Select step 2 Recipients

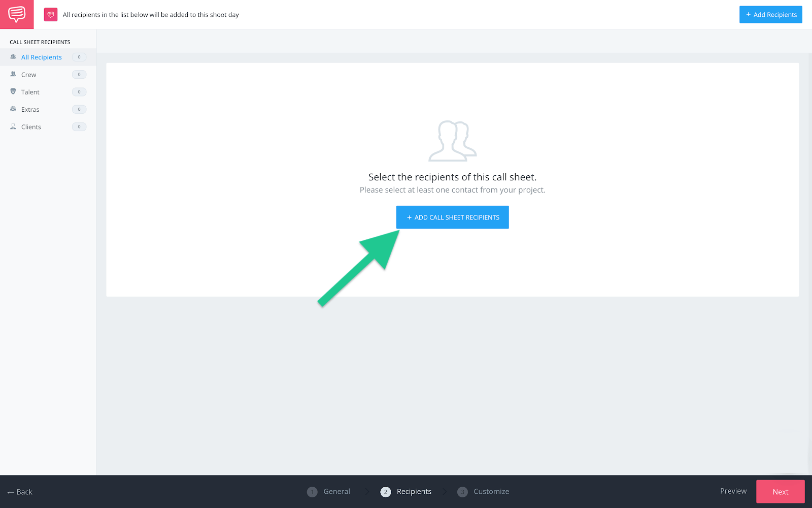(406, 492)
